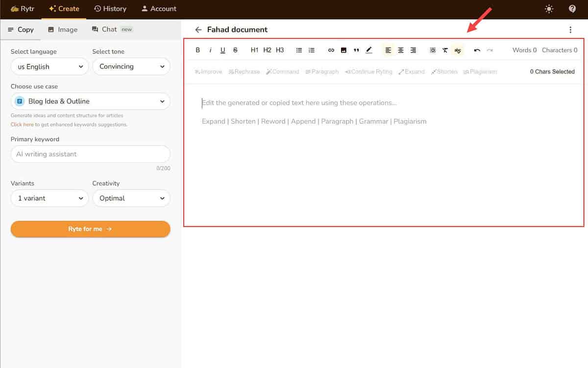
Task: Toggle the spell check abc icon
Action: [458, 50]
